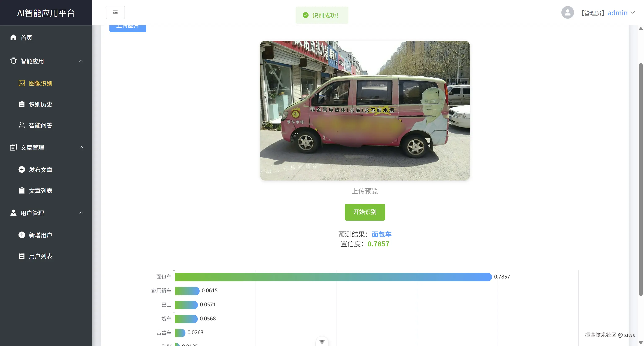Click the plus icon next to 发布文章

(22, 169)
